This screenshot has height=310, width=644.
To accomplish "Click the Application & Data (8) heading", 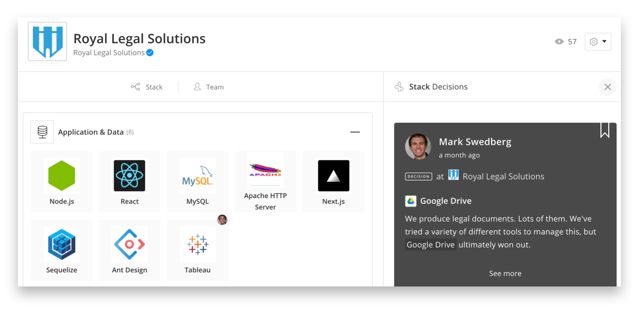I will coord(96,132).
